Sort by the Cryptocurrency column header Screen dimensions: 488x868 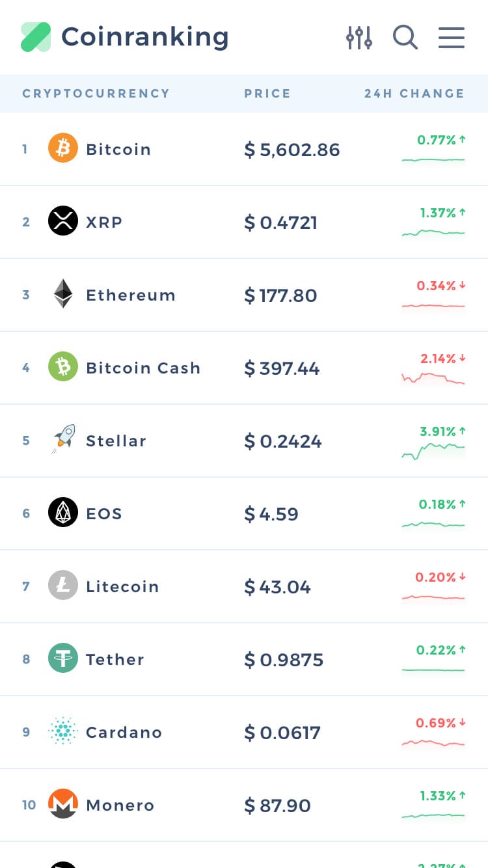[96, 94]
